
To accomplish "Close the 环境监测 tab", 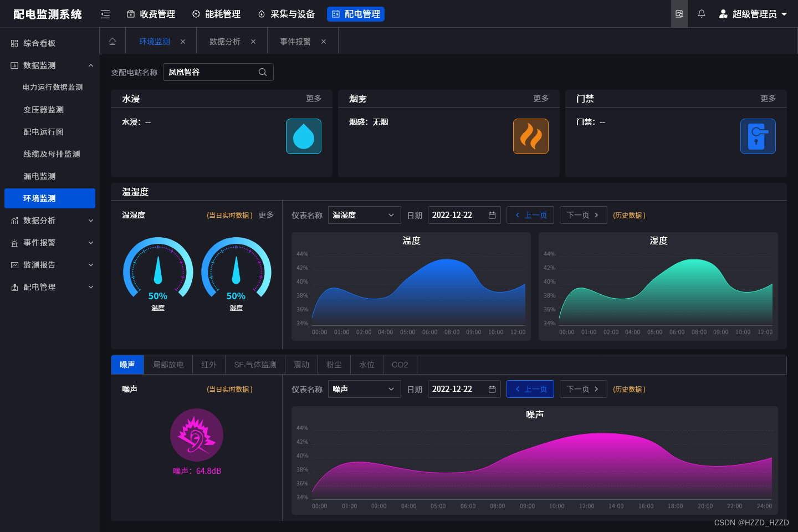I will 183,42.
